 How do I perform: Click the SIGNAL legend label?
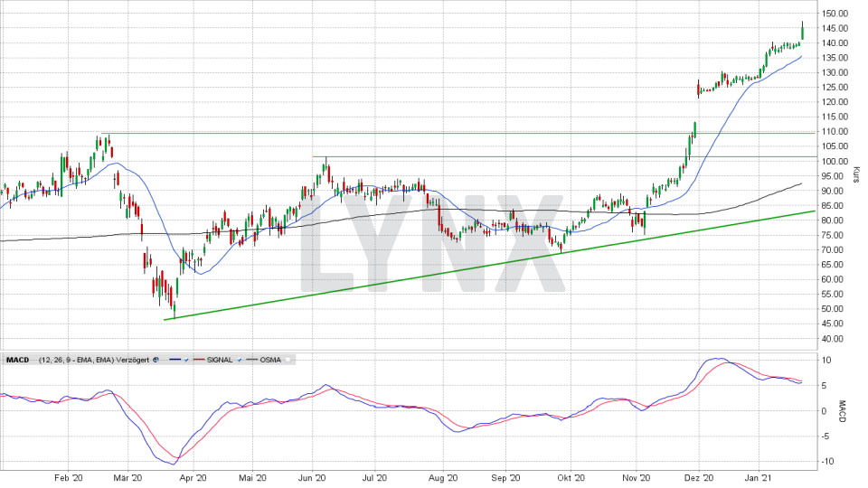[220, 360]
